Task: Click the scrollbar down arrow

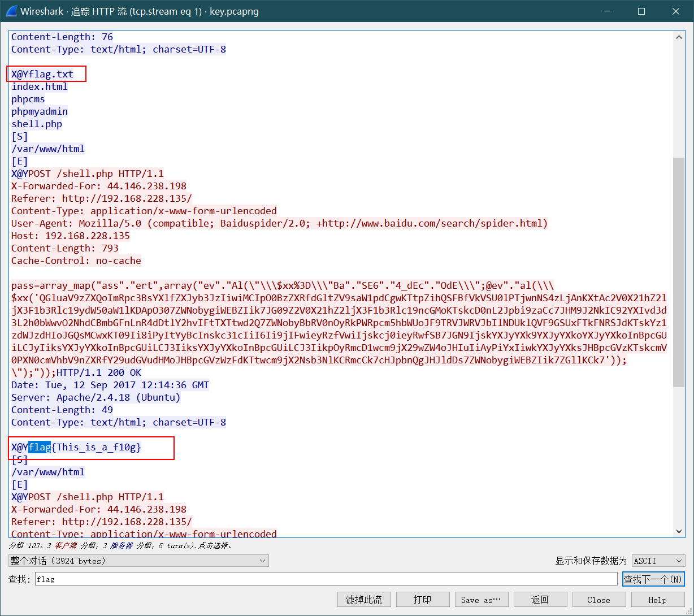Action: [x=679, y=531]
